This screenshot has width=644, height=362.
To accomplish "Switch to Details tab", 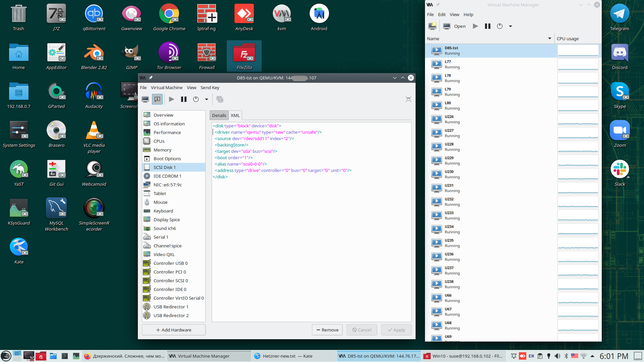I will [x=219, y=115].
